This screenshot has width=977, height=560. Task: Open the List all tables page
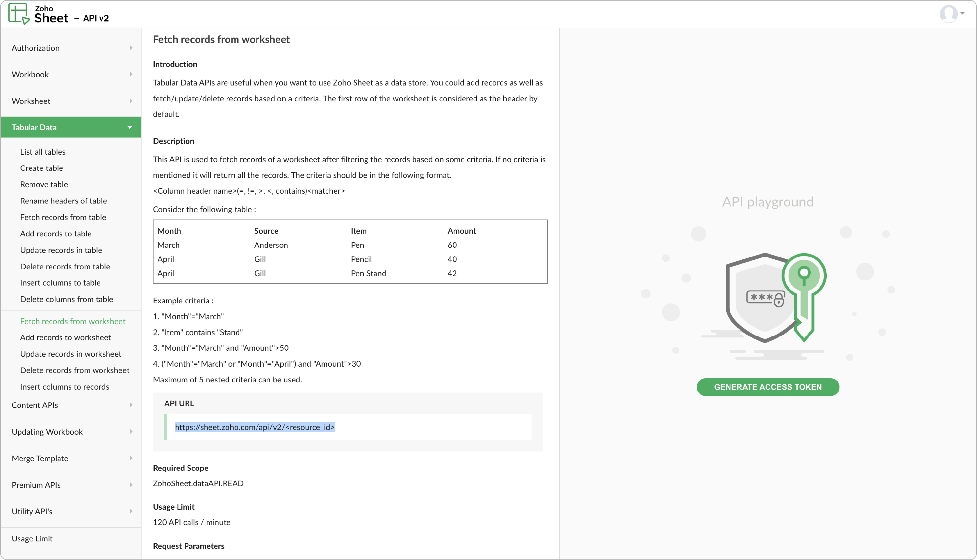[x=43, y=151]
